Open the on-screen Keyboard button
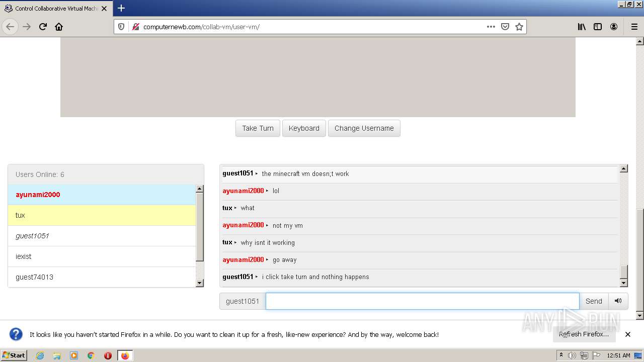This screenshot has height=362, width=644. click(x=304, y=128)
